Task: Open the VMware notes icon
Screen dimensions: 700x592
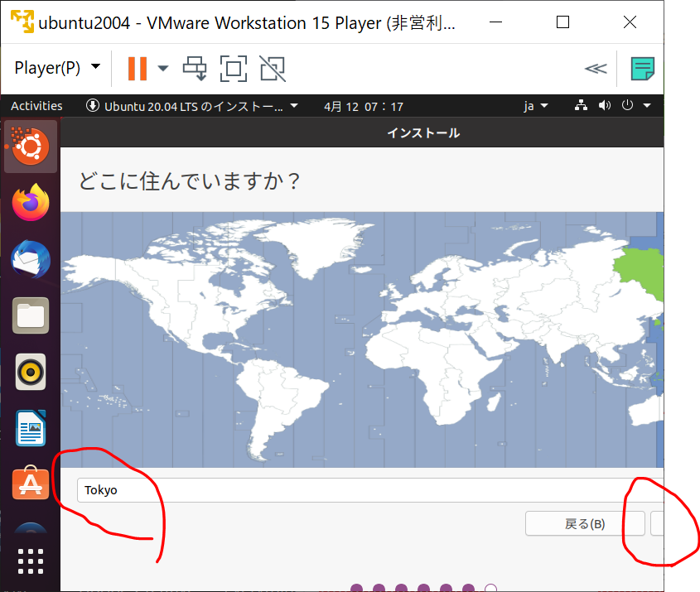Action: click(x=642, y=68)
